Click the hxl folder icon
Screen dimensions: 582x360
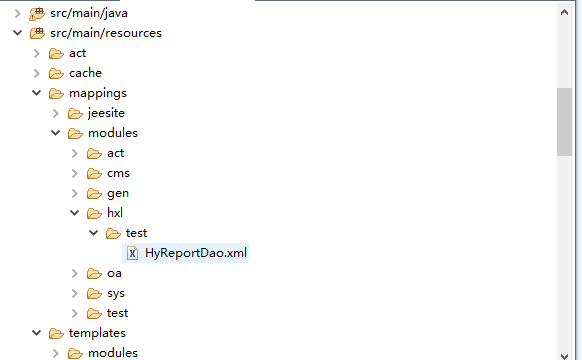click(94, 213)
